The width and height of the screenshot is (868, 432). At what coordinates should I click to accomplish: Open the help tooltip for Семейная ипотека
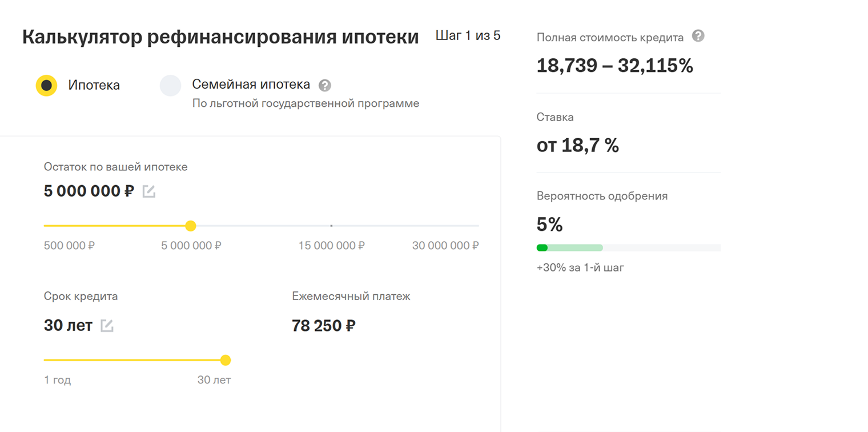click(x=325, y=86)
